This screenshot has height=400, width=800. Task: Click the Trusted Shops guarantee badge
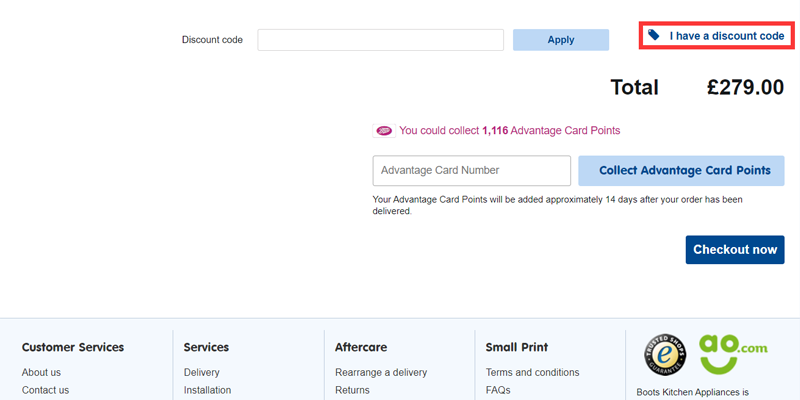pos(664,355)
